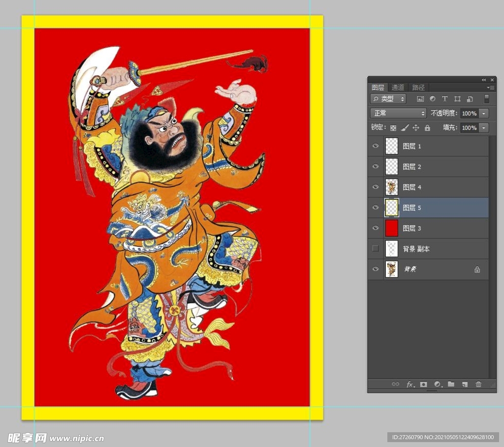Delete the layer with the trash icon

478,385
